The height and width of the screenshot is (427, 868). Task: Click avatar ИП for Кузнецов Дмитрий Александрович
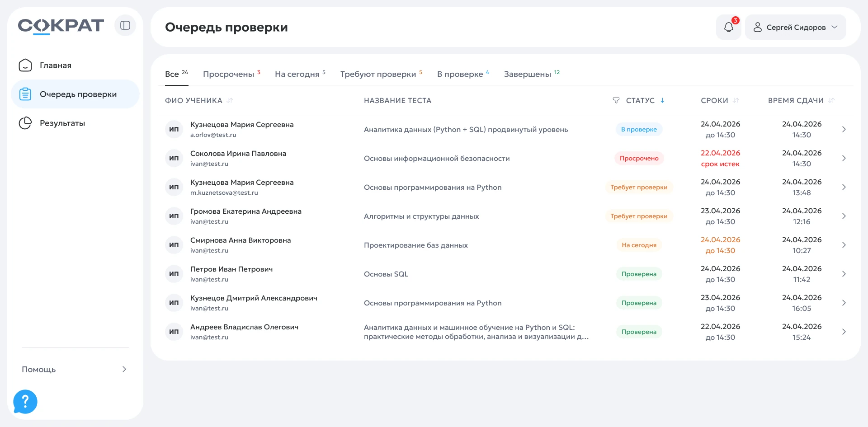[174, 303]
